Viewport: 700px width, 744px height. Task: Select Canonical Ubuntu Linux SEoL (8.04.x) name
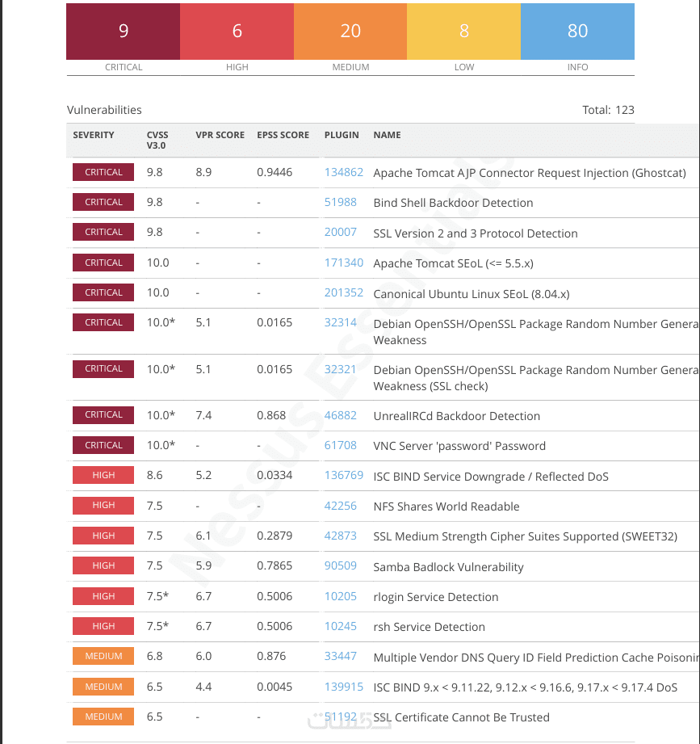[x=472, y=294]
